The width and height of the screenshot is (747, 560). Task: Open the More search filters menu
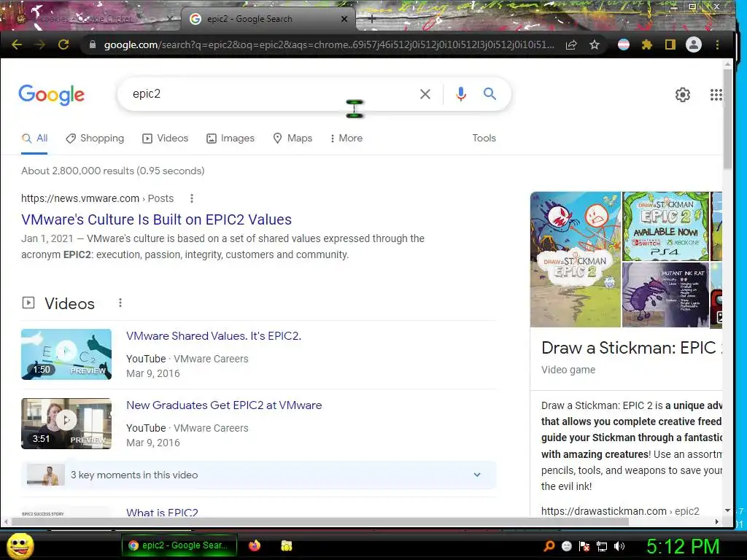coord(347,138)
